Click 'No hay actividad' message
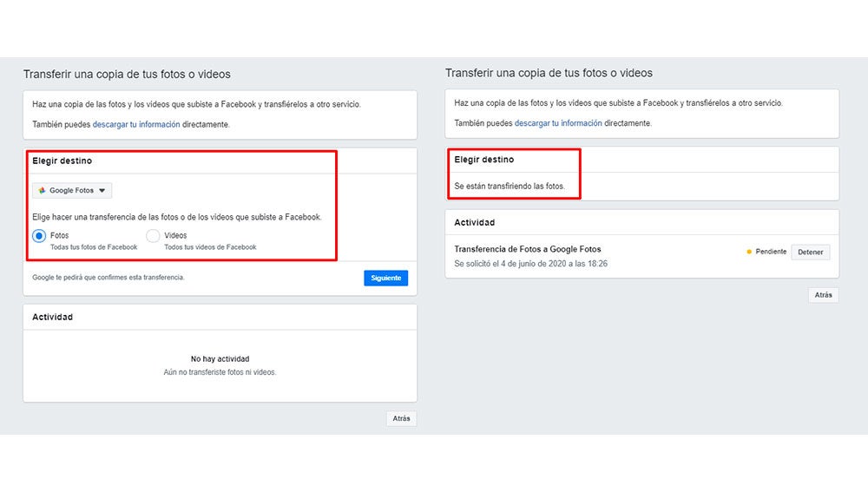868x492 pixels. click(x=220, y=359)
